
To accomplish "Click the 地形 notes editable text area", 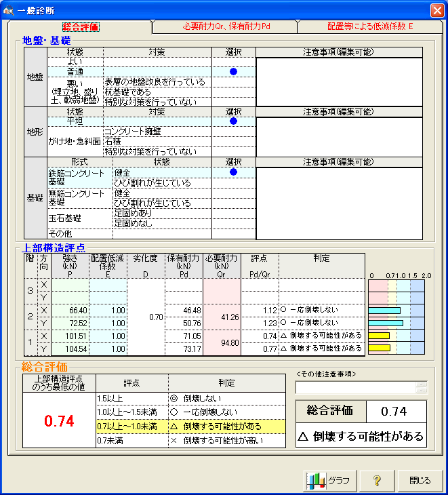I will click(339, 137).
